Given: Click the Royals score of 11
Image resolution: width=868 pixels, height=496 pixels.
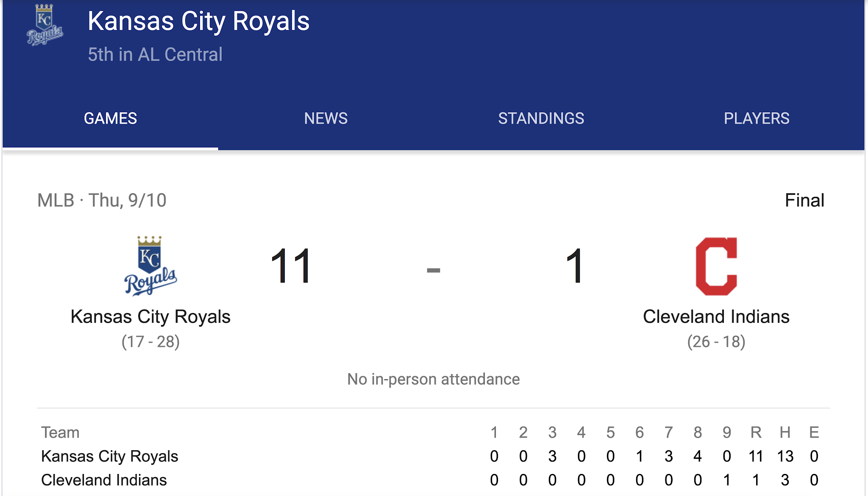Looking at the screenshot, I should pyautogui.click(x=291, y=266).
